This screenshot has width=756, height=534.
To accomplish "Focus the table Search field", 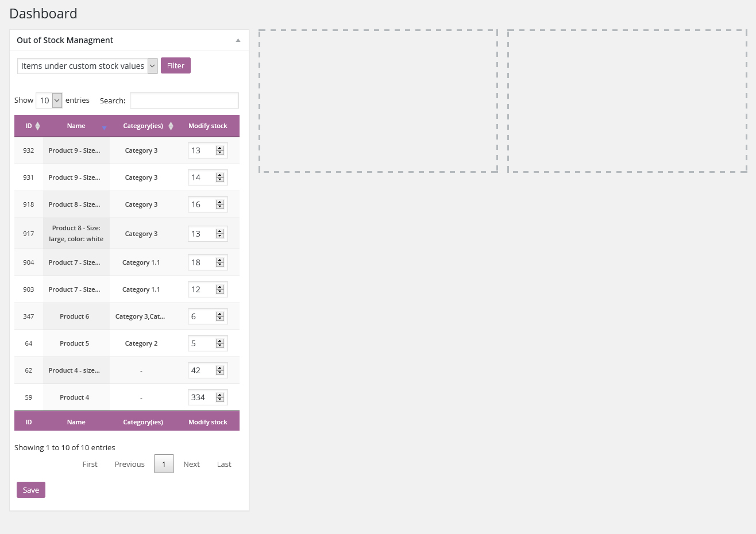I will (x=184, y=100).
